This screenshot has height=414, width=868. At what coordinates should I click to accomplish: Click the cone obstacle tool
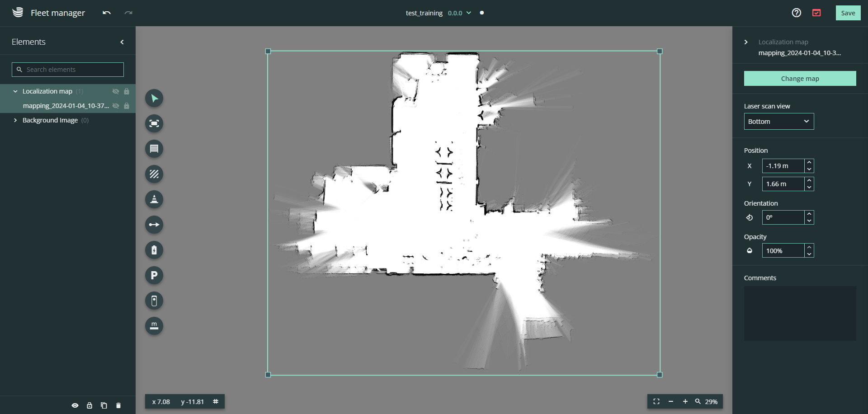click(x=154, y=199)
